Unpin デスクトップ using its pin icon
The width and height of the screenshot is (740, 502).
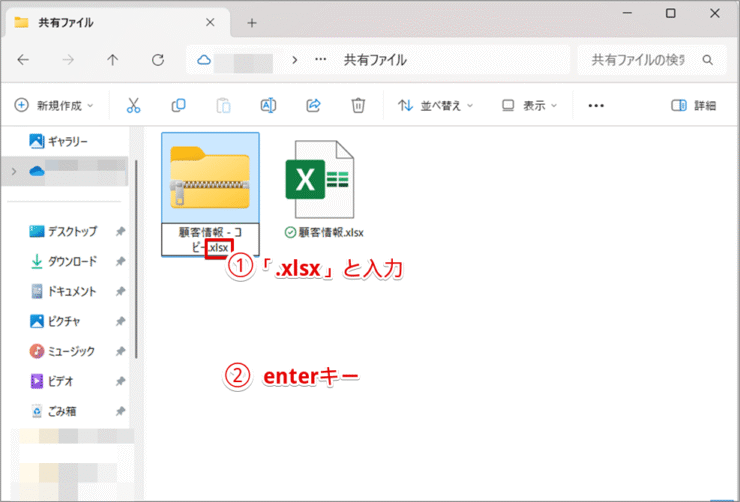click(120, 231)
